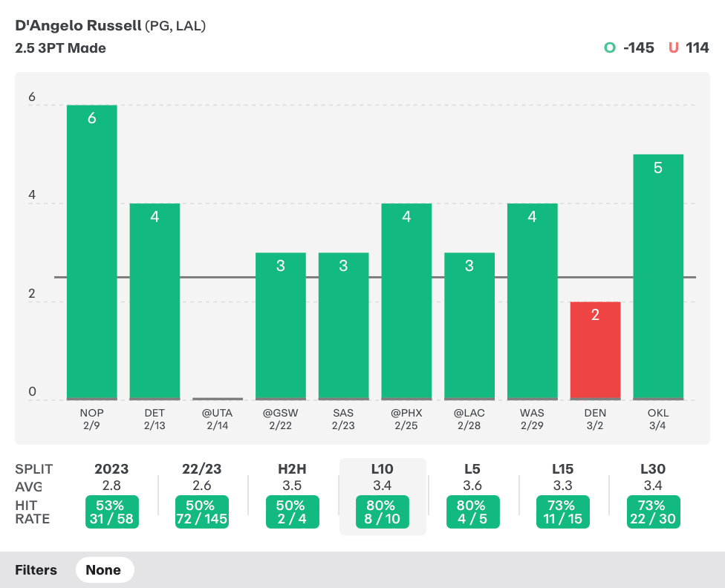Open the Filters None pill

105,570
